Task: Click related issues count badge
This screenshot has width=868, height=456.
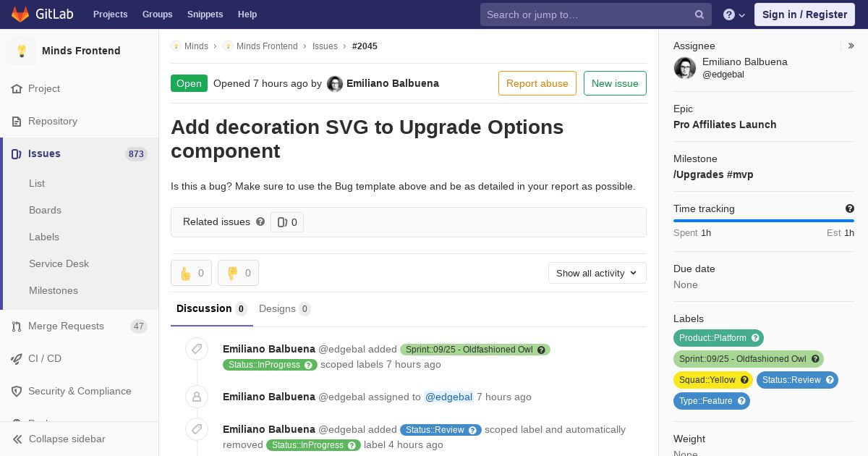Action: (287, 222)
